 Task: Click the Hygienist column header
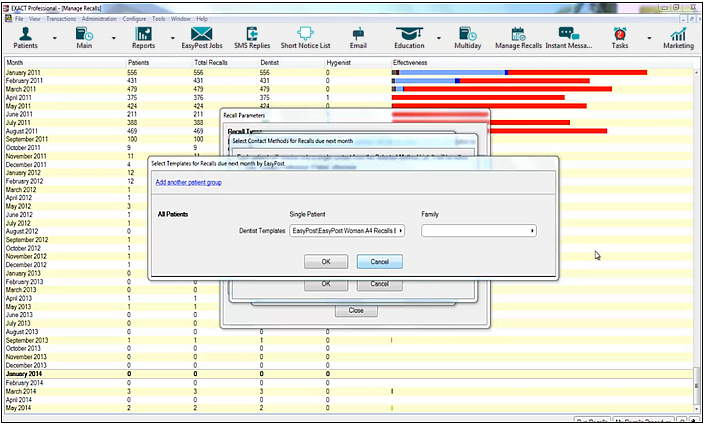(x=358, y=63)
